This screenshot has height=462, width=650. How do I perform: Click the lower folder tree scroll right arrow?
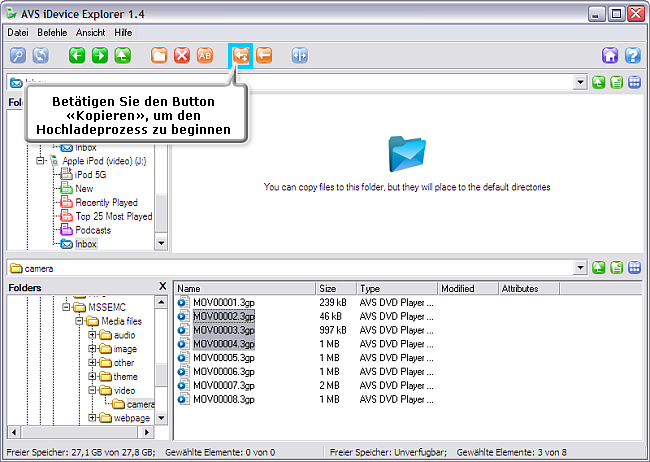tap(146, 432)
